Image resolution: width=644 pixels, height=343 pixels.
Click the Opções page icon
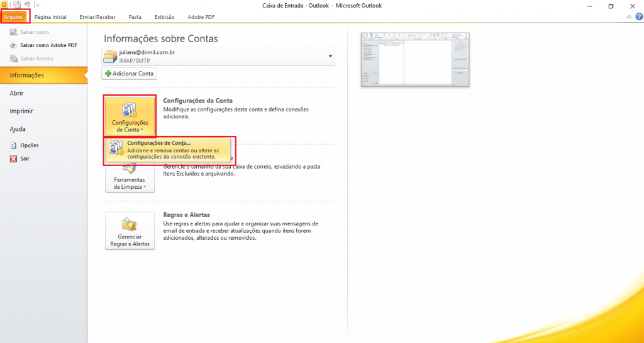pos(14,145)
